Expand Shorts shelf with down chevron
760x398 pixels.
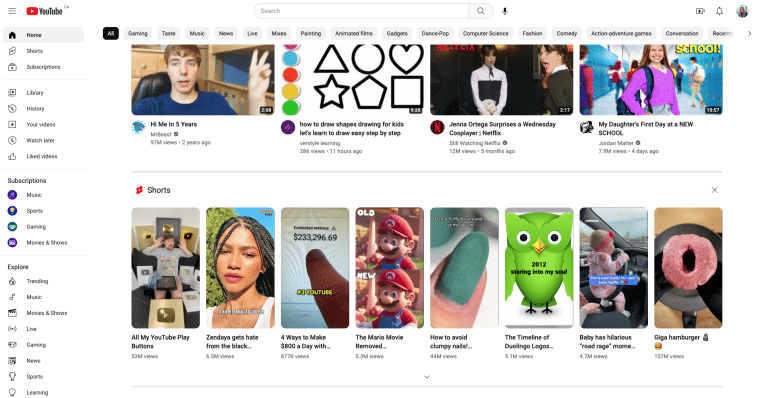pyautogui.click(x=427, y=377)
